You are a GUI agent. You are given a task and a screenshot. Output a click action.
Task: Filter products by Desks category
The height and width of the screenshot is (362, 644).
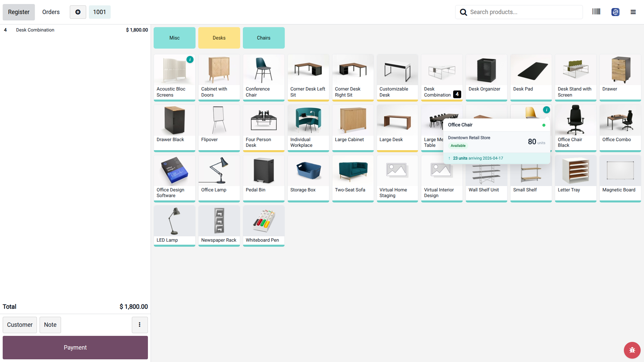click(219, 38)
